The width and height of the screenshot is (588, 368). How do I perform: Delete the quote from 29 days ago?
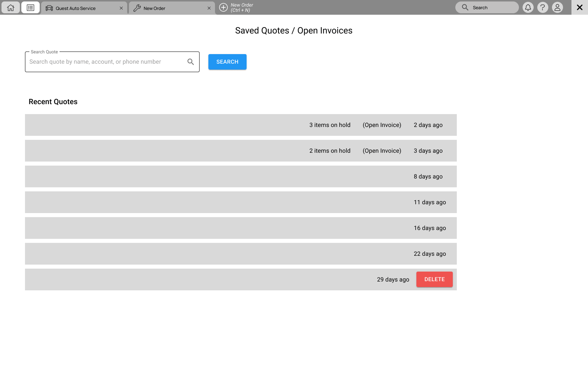pyautogui.click(x=434, y=279)
